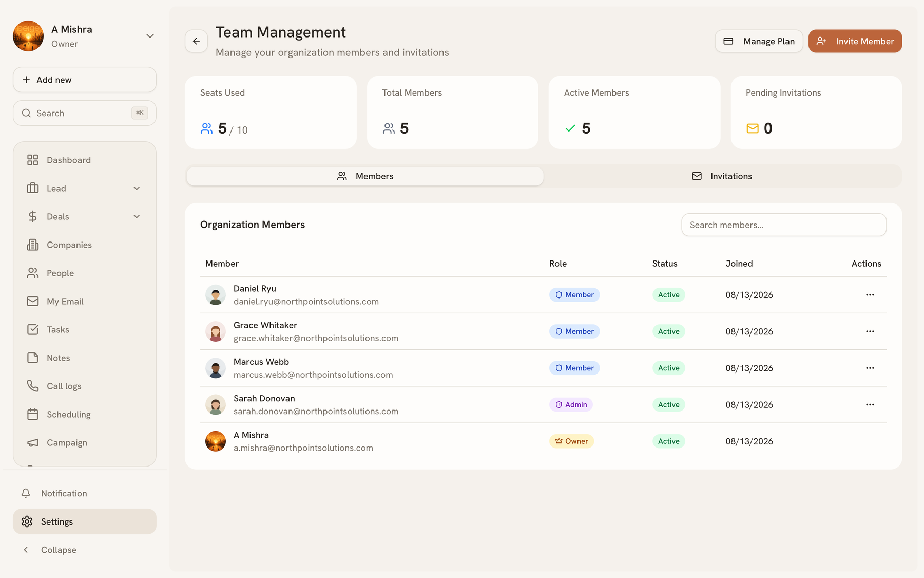Click Sarah Donovan's avatar thumbnail
924x578 pixels.
tap(216, 404)
